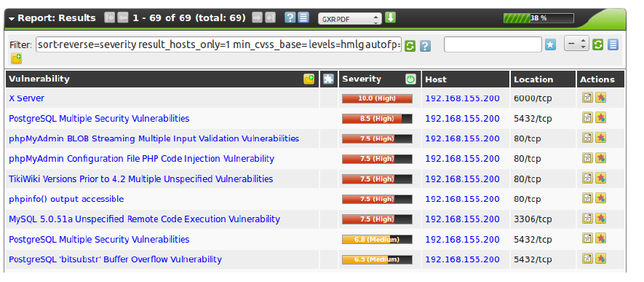This screenshot has width=644, height=282.
Task: Open host 192.168.155.200 in phpinfo() row
Action: click(463, 199)
